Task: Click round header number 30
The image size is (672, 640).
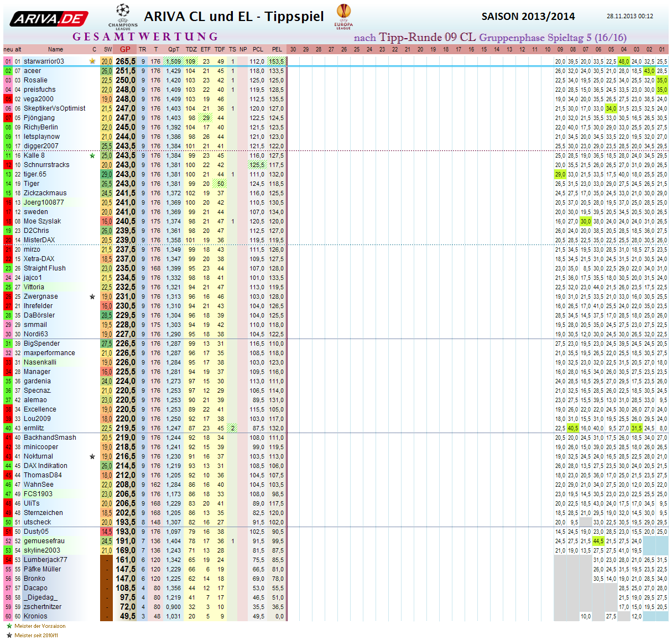Action: click(x=293, y=49)
